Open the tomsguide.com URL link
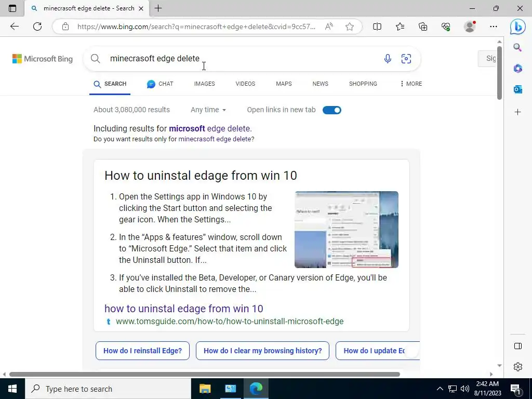 coord(230,321)
